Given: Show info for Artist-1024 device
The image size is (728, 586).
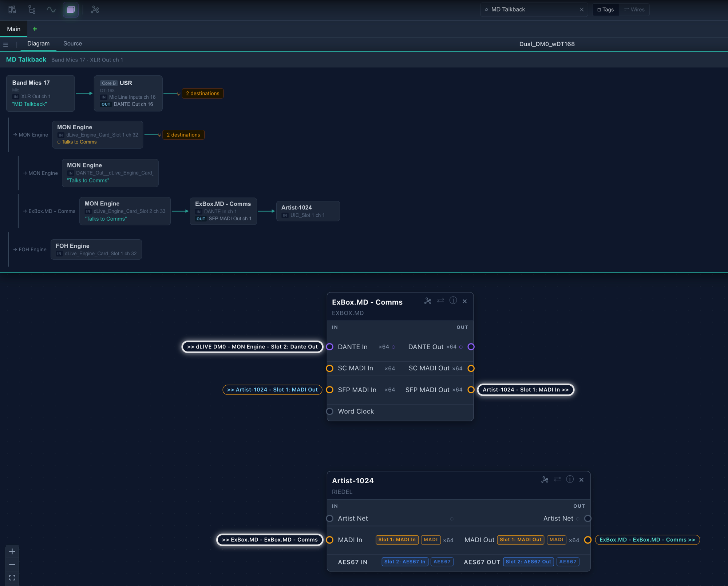Looking at the screenshot, I should pos(570,479).
